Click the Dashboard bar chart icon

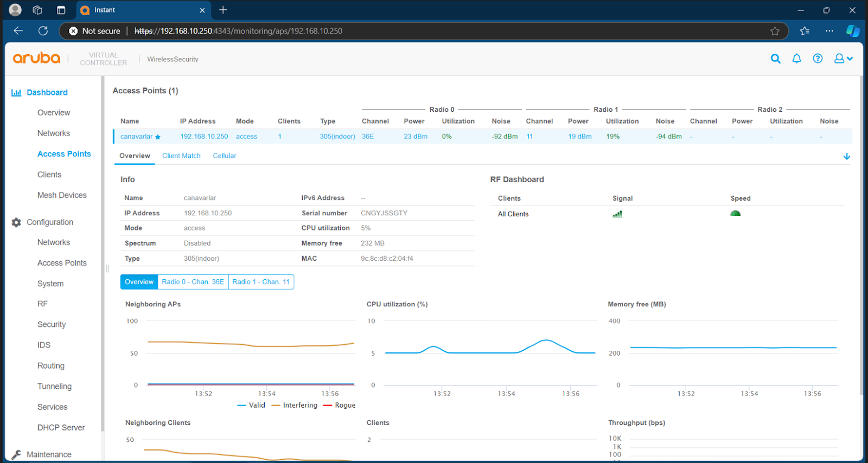(x=16, y=93)
